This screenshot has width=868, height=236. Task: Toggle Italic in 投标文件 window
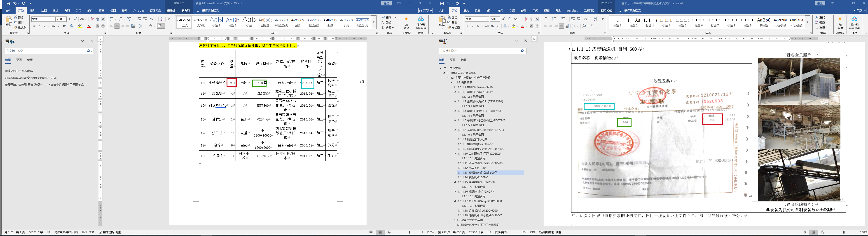tap(473, 26)
